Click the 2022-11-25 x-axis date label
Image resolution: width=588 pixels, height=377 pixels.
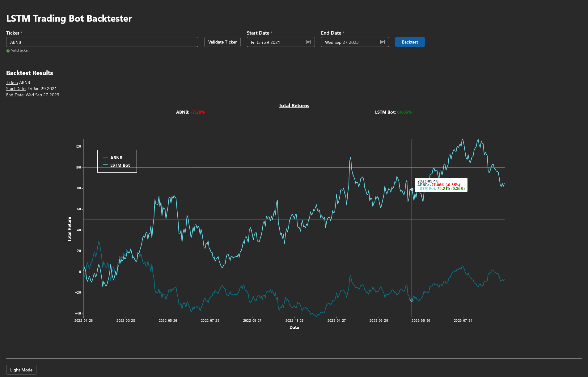(294, 320)
